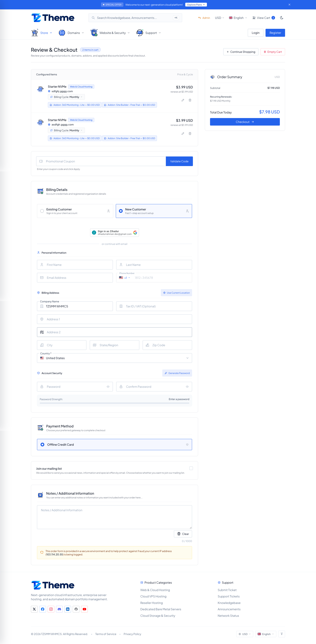Click the Order Summary box icon
Image resolution: width=316 pixels, height=644 pixels.
tap(212, 77)
